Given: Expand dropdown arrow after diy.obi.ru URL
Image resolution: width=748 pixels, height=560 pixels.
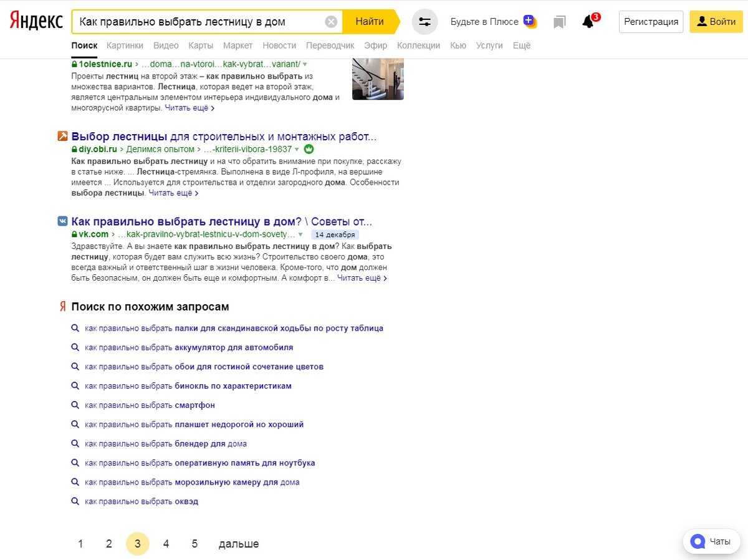Looking at the screenshot, I should 297,150.
